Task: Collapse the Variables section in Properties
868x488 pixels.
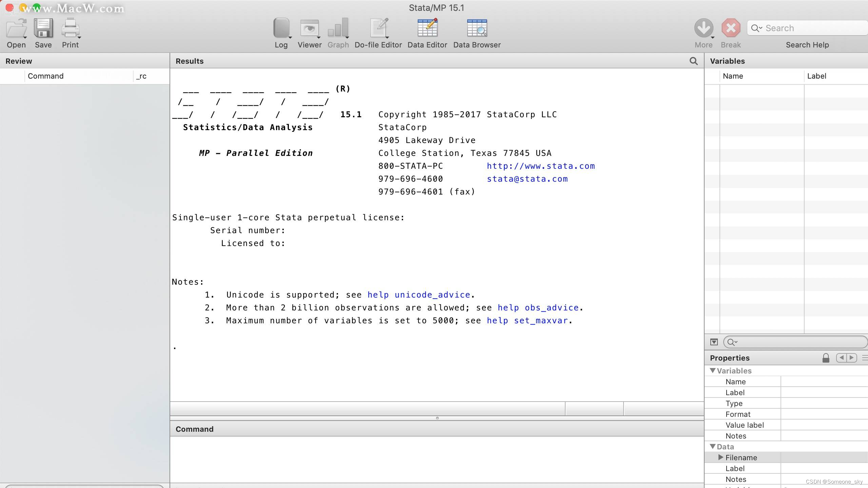Action: 713,371
